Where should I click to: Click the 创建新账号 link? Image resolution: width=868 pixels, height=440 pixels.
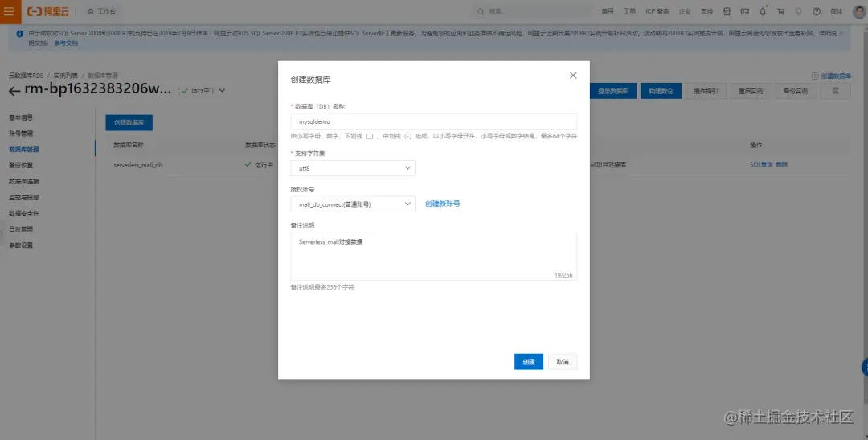tap(442, 204)
